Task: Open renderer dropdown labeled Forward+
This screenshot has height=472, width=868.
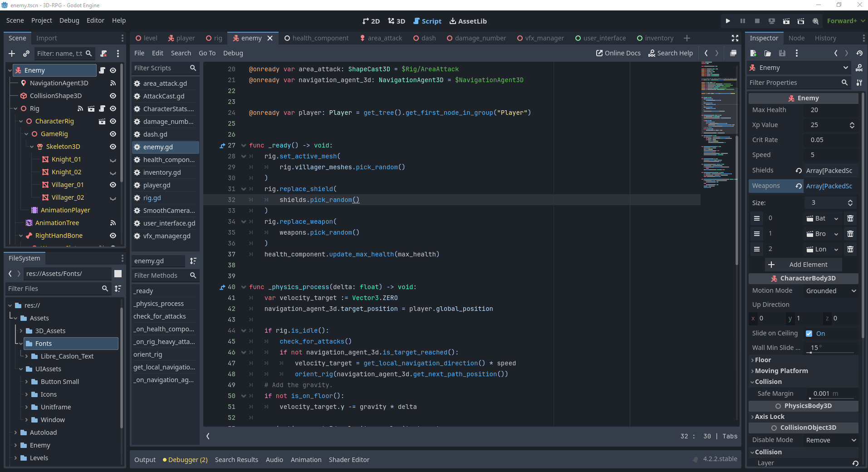Action: pos(846,21)
